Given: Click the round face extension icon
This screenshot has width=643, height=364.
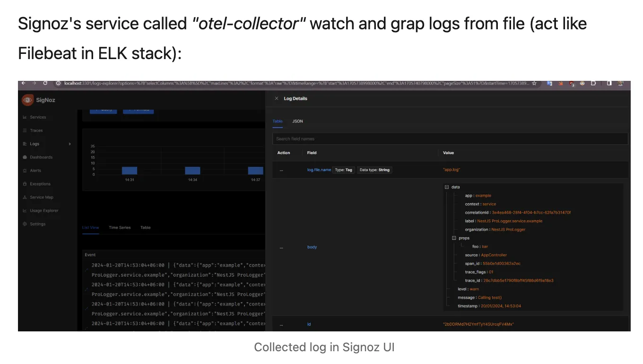Looking at the screenshot, I should [583, 83].
